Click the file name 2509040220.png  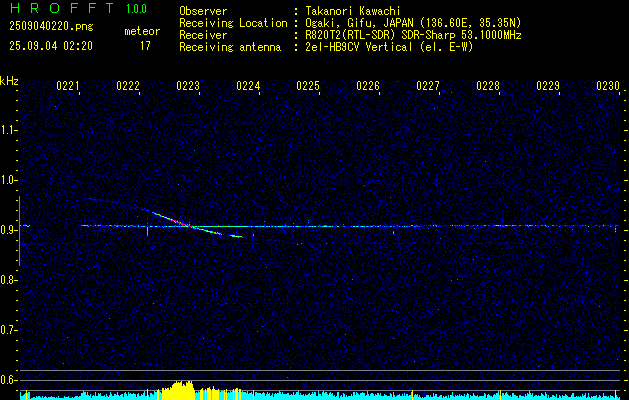coord(51,27)
